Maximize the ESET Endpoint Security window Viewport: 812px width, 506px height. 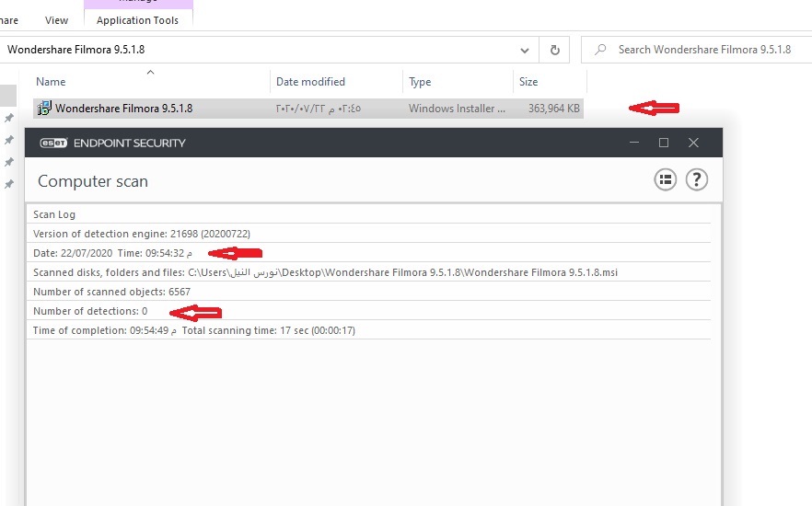(x=664, y=143)
